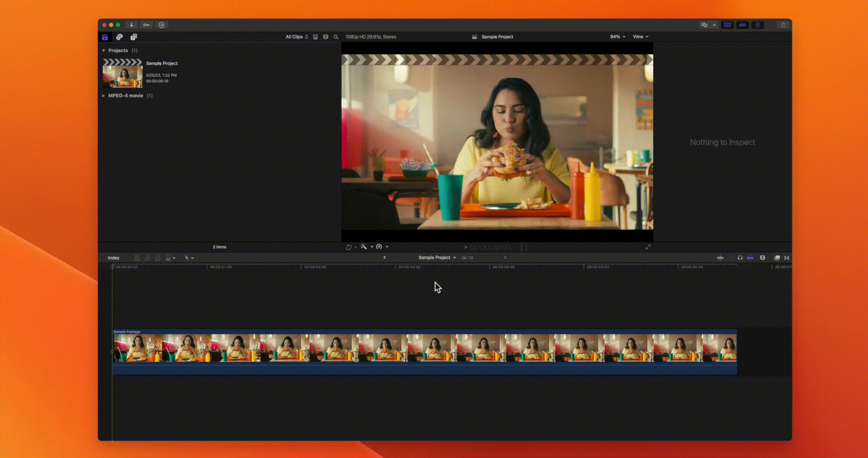The width and height of the screenshot is (868, 458).
Task: Select the Sample Project thumbnail in browser
Action: (122, 73)
